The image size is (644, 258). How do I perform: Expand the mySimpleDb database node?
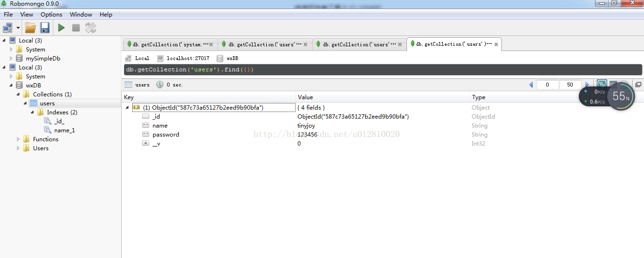pyautogui.click(x=11, y=59)
